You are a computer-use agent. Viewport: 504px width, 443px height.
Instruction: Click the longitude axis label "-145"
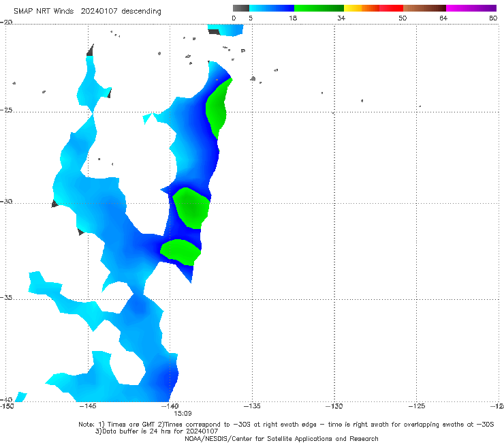pyautogui.click(x=88, y=406)
